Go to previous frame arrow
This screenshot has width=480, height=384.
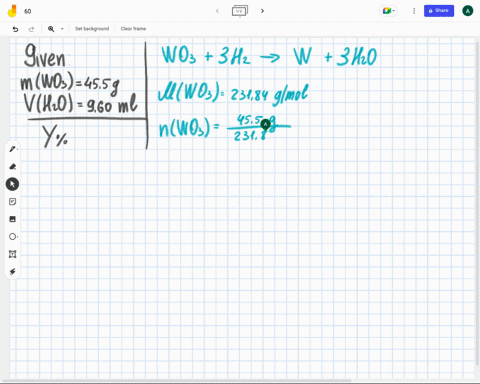[x=217, y=11]
